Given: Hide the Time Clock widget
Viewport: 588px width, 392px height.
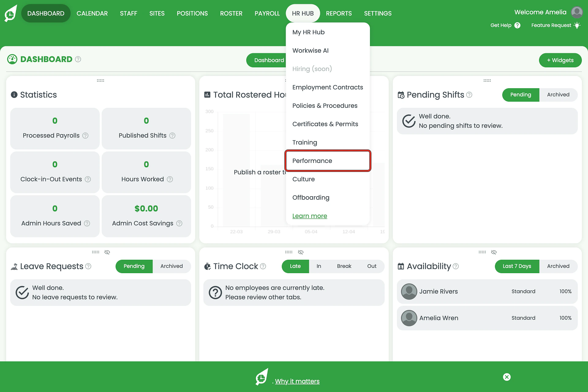Looking at the screenshot, I should 301,252.
